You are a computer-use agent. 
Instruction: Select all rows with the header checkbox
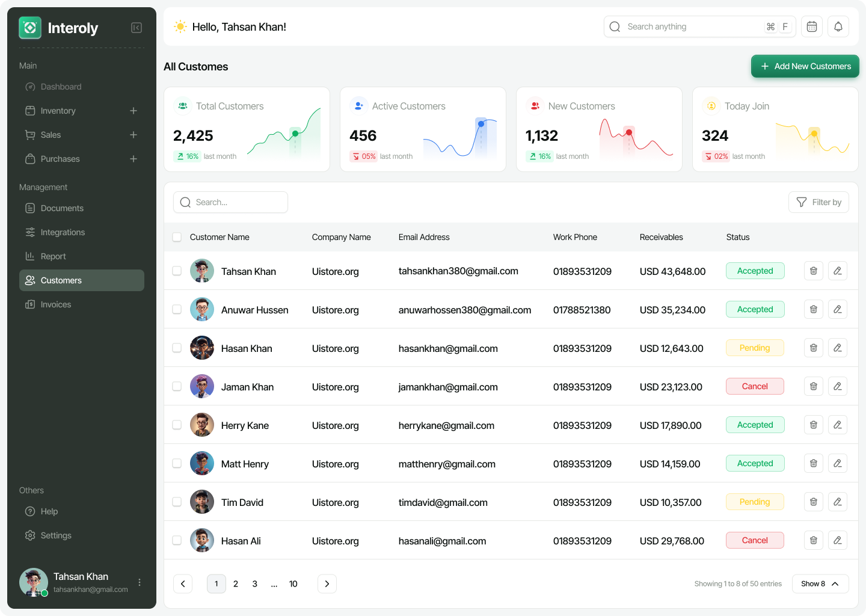coord(177,237)
